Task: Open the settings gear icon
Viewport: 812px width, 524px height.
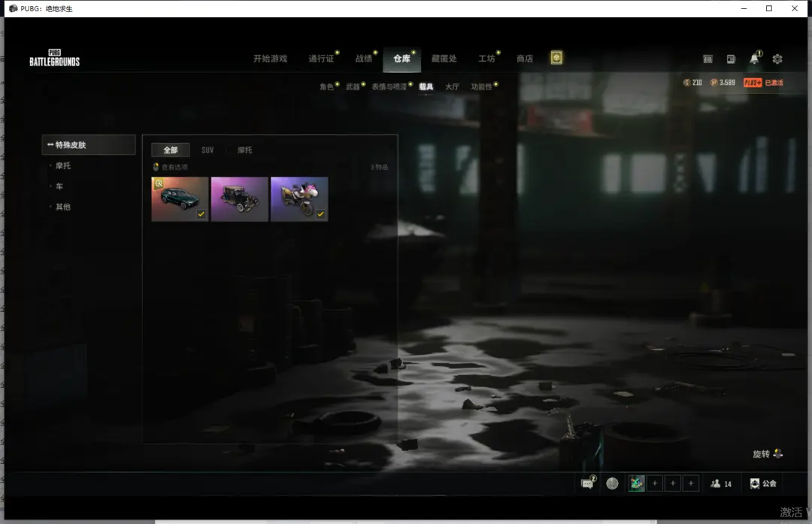Action: click(x=777, y=59)
